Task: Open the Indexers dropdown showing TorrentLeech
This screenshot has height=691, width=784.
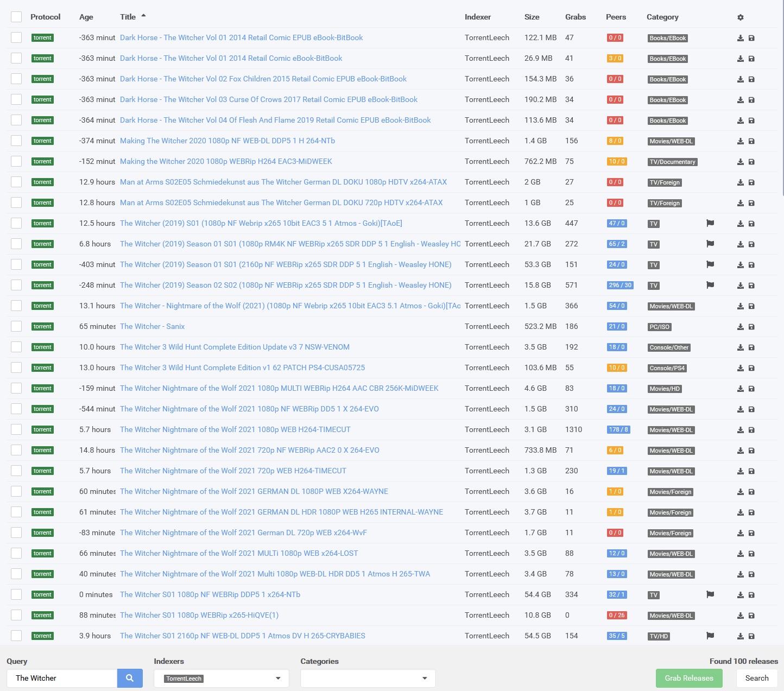Action: (221, 678)
